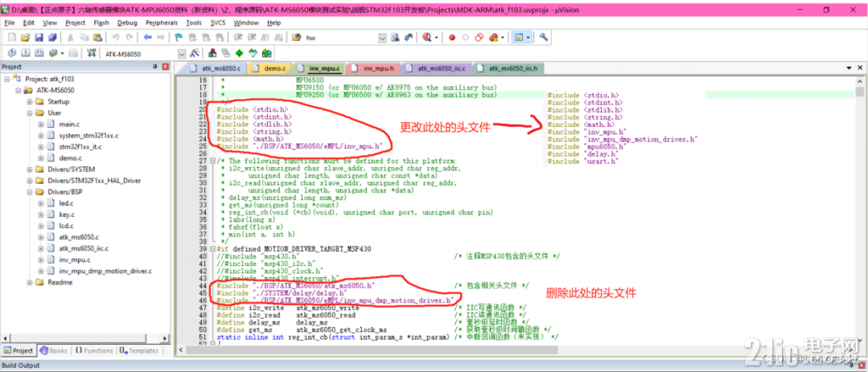Click the project panel horizontal scrollbar
Viewport: 868px width, 372px height.
click(84, 337)
